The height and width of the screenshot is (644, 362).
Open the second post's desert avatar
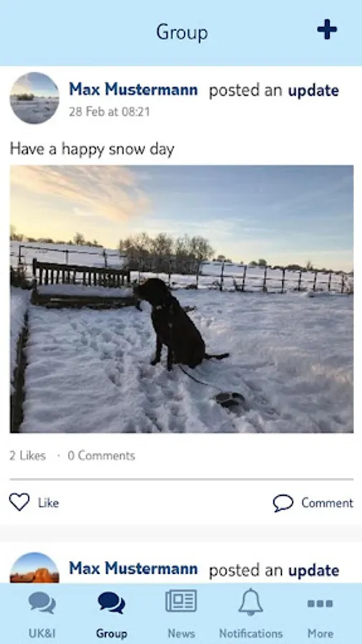(x=34, y=567)
